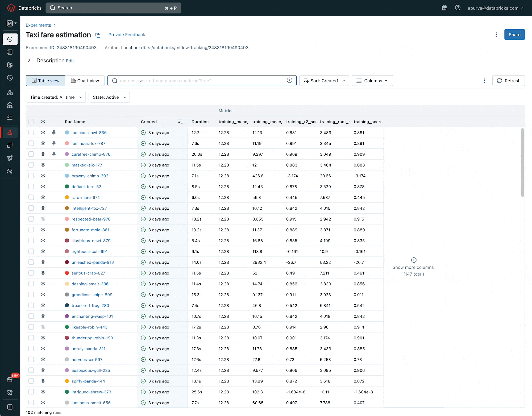Screen dimensions: 532x416
Task: Click Provide Feedback link
Action: click(127, 35)
